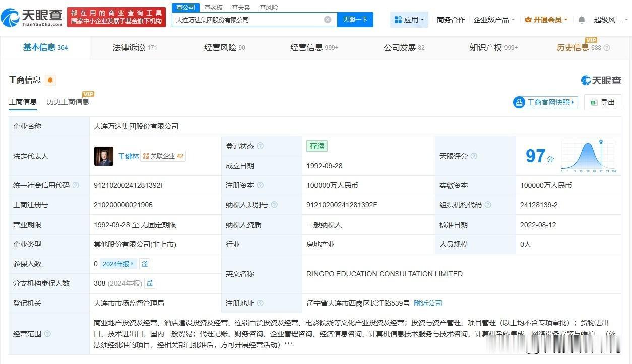
Task: Select the 查老板 search tab
Action: click(x=213, y=7)
